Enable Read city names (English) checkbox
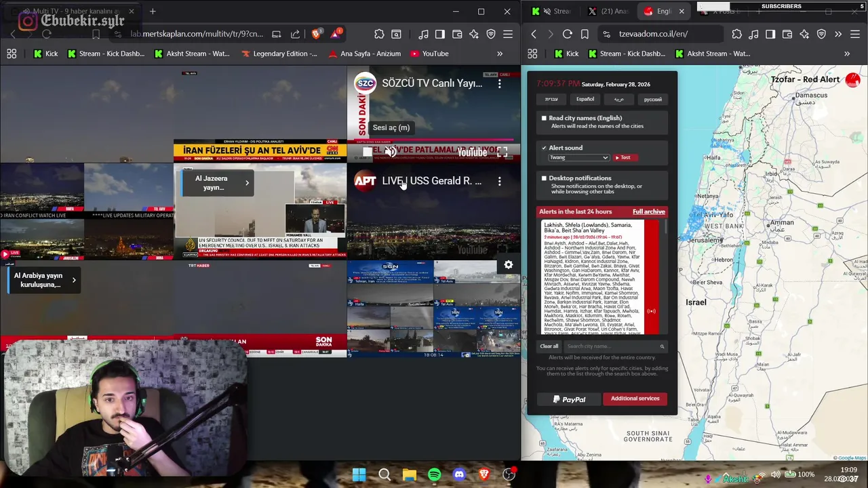Viewport: 868px width, 488px height. pyautogui.click(x=544, y=118)
